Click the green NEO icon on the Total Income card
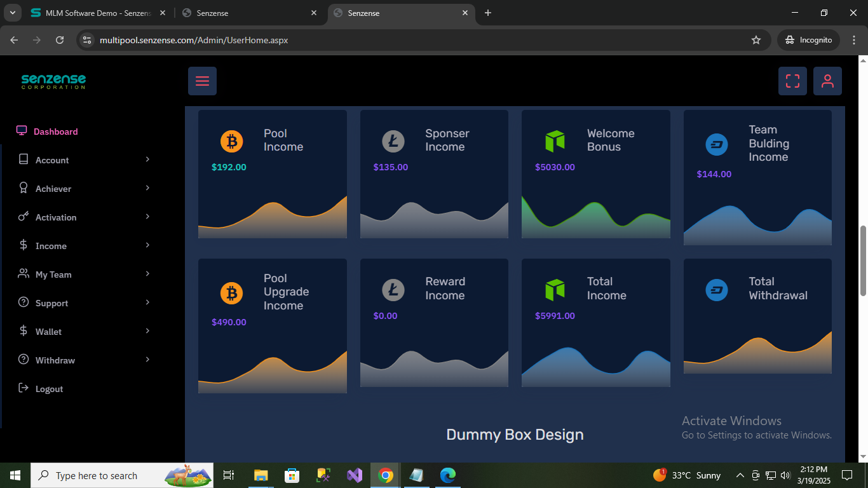 (555, 290)
